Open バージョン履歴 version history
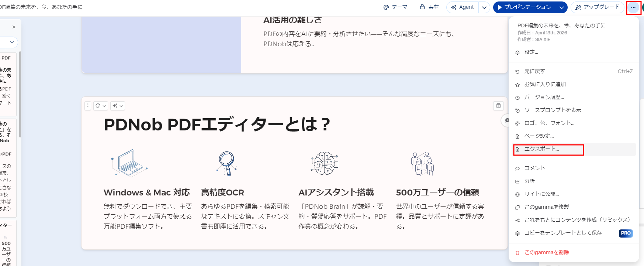This screenshot has width=644, height=266. tap(574, 97)
